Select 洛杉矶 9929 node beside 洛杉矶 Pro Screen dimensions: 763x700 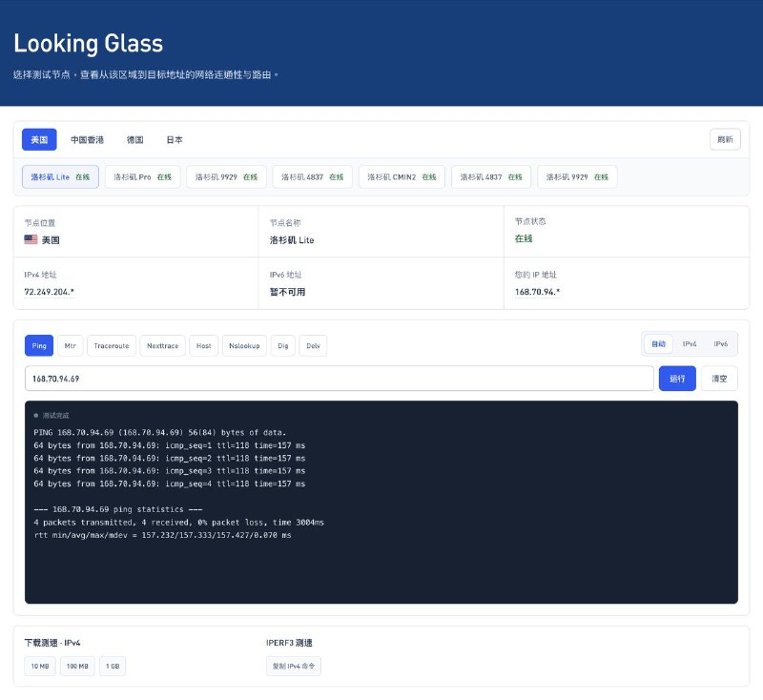pos(226,177)
